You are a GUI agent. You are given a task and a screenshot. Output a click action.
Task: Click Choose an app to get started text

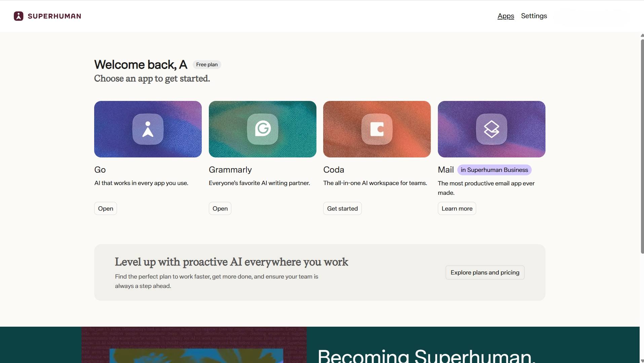[152, 78]
